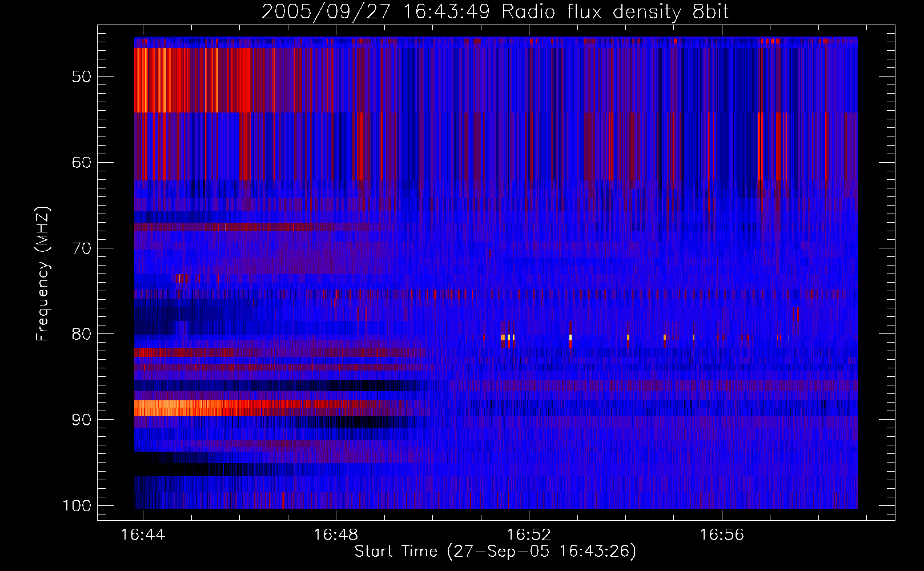
Task: Click the 'Start Time (27-Sep-05 16:43:26)' axis label
Action: 495,552
